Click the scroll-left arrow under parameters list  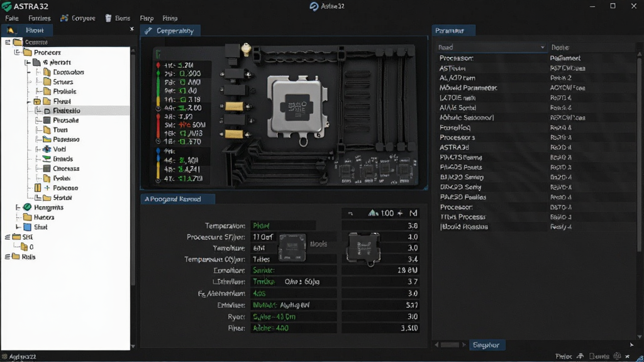click(x=436, y=345)
